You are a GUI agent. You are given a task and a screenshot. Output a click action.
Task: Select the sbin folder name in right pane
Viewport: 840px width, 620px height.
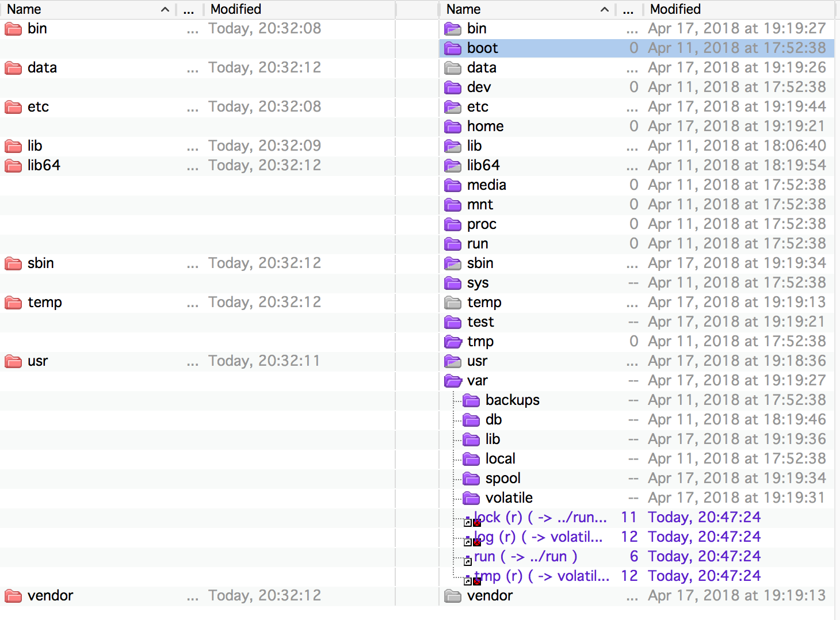click(x=480, y=263)
